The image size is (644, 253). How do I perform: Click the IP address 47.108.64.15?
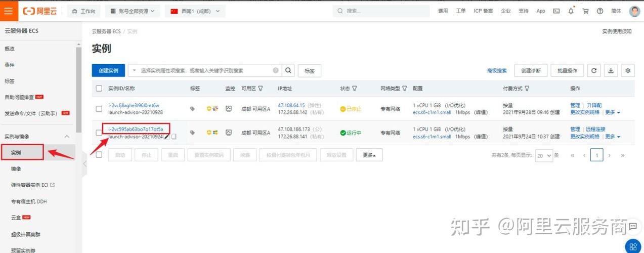(291, 105)
